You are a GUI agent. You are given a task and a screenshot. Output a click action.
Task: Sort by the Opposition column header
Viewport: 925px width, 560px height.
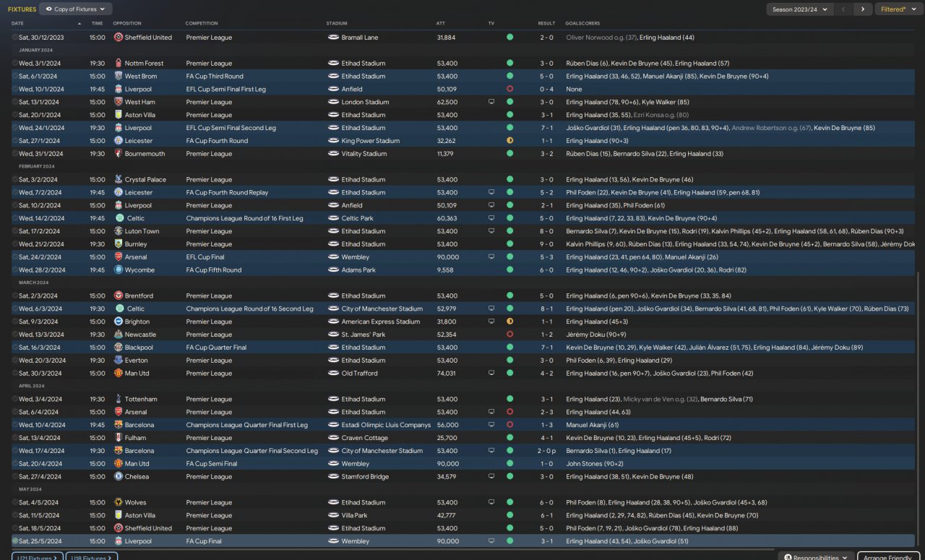point(127,24)
